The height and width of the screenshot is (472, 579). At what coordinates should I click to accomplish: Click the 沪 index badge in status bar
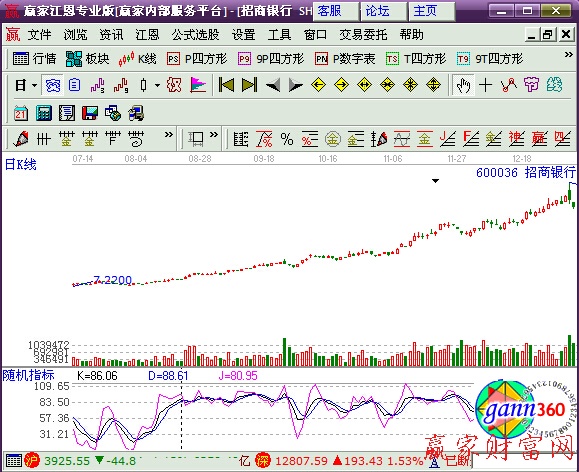(x=32, y=461)
